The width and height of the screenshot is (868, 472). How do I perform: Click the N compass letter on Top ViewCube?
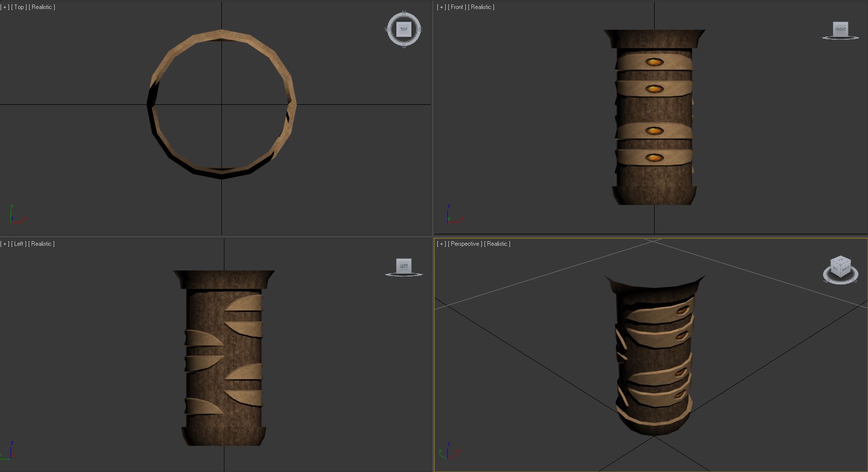click(x=404, y=14)
